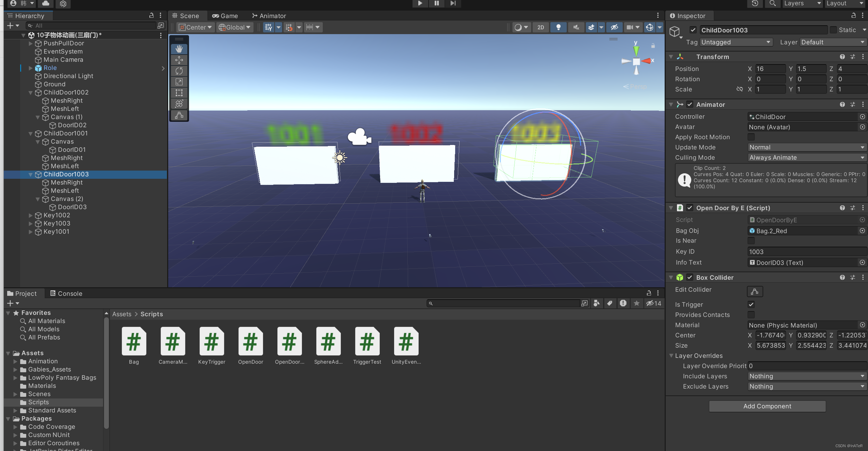Open the Scripts folder in Assets

38,402
